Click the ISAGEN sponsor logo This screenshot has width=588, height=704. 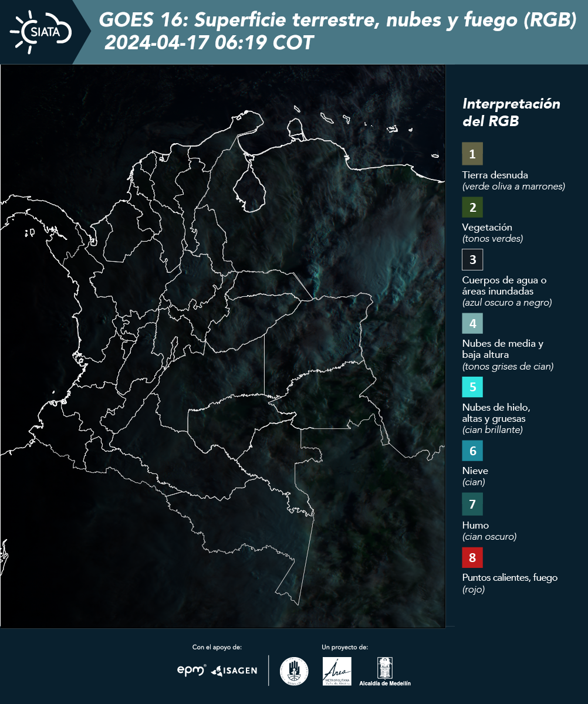pos(234,671)
